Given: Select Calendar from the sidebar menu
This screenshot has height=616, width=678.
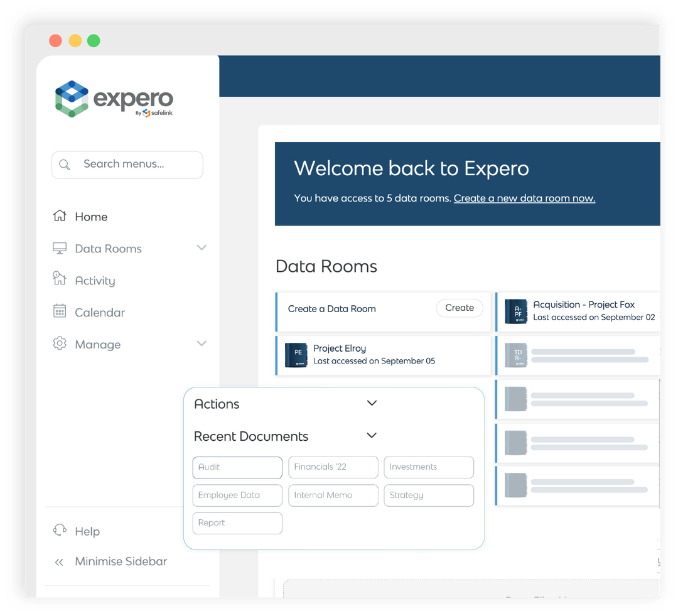Looking at the screenshot, I should click(x=100, y=312).
